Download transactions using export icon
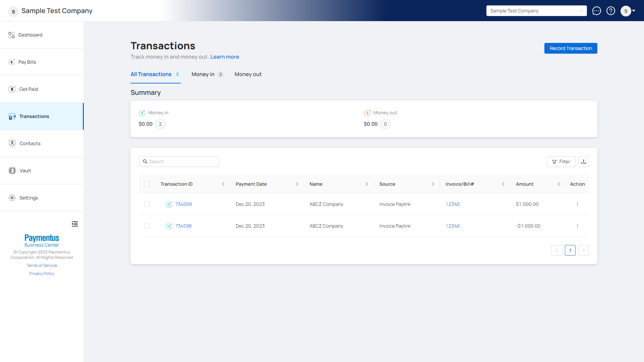The width and height of the screenshot is (644, 362). [x=584, y=162]
